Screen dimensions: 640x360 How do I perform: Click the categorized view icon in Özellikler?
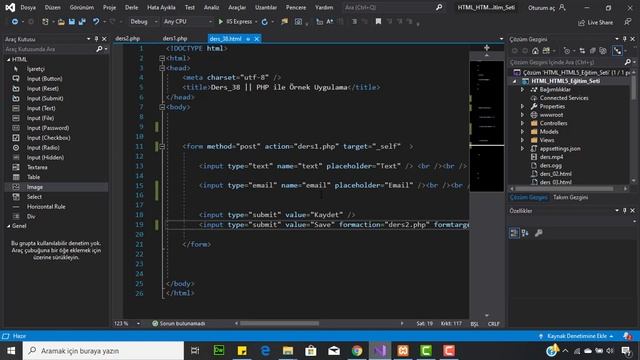514,233
